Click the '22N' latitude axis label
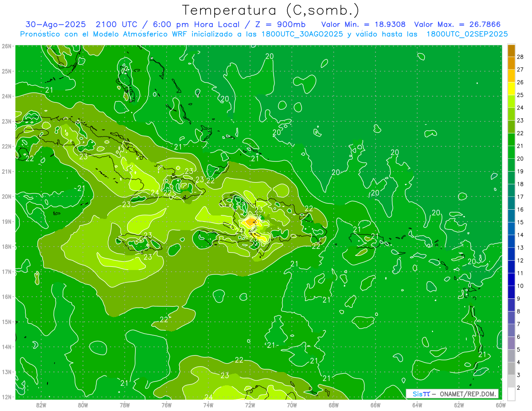Viewport: 532px width, 411px height. (x=7, y=146)
